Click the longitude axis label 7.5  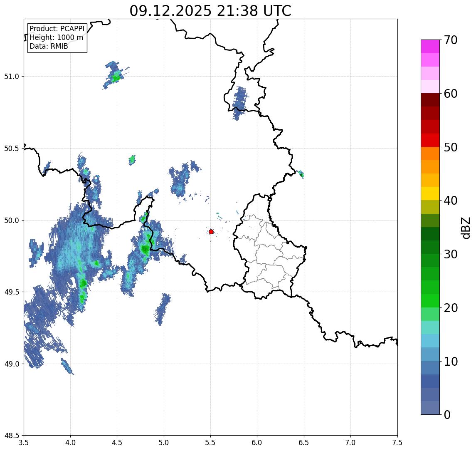pyautogui.click(x=397, y=443)
